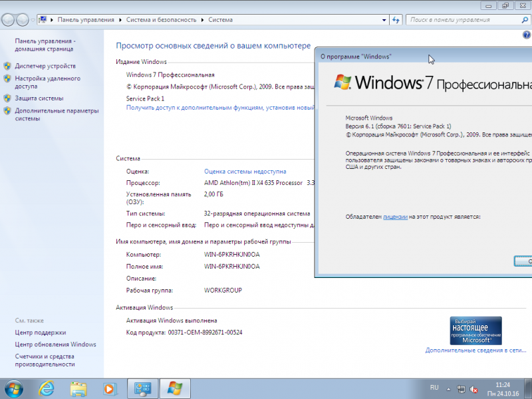Click the OK button in About Windows dialog
The height and width of the screenshot is (399, 532).
point(523,261)
